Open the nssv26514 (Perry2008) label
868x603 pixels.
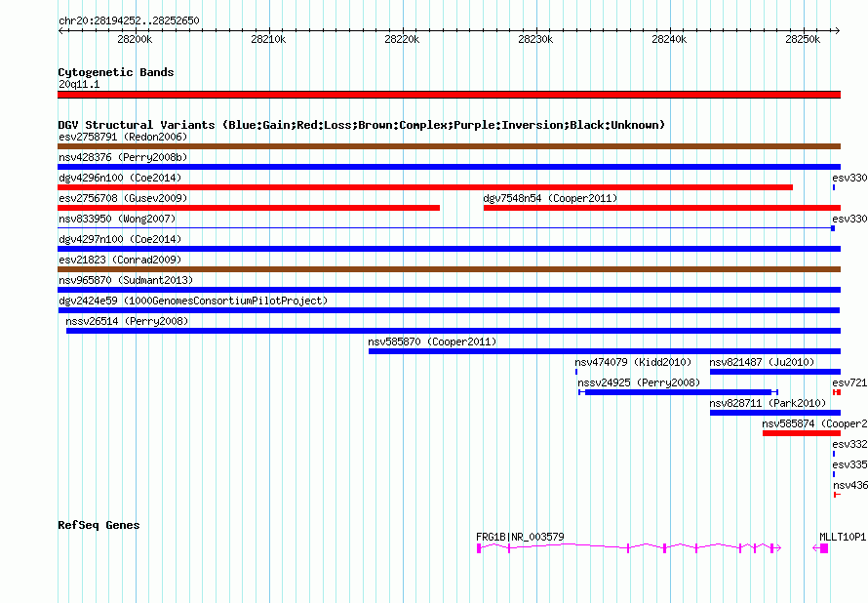tap(127, 321)
